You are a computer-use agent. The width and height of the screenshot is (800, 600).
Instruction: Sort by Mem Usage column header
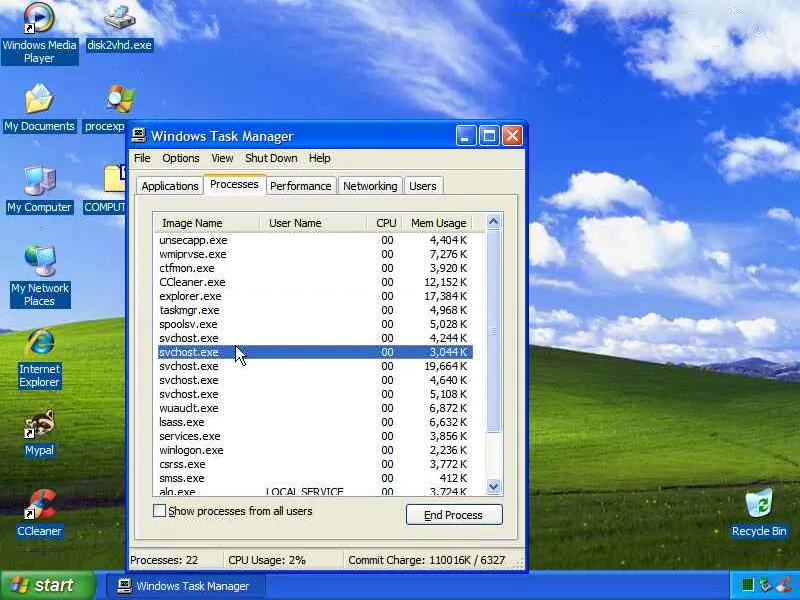439,223
